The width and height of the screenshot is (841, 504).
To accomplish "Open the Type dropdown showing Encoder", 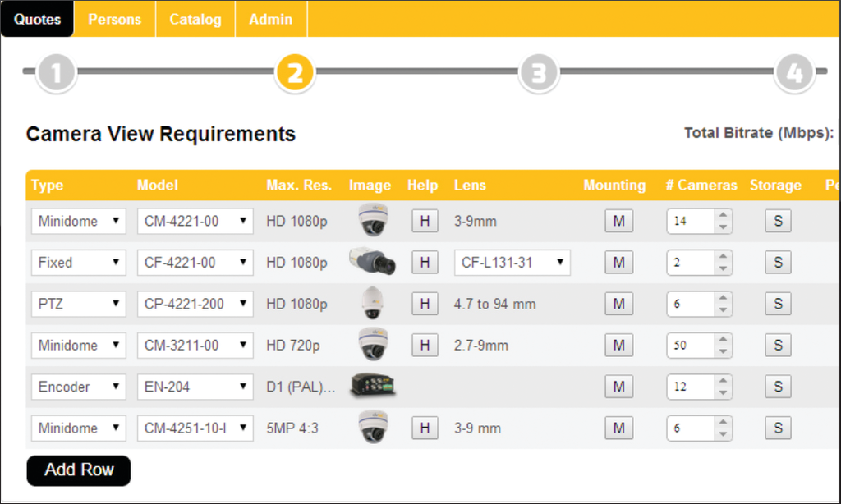I will [x=78, y=386].
